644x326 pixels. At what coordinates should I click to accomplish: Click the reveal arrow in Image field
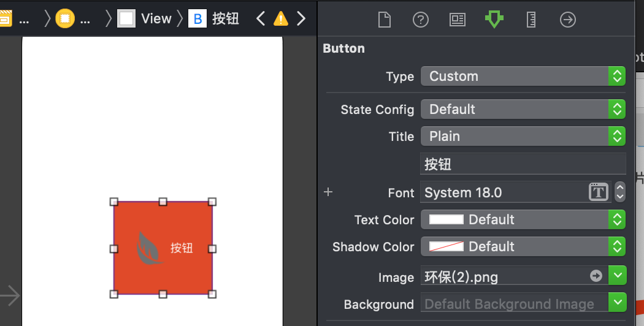596,276
